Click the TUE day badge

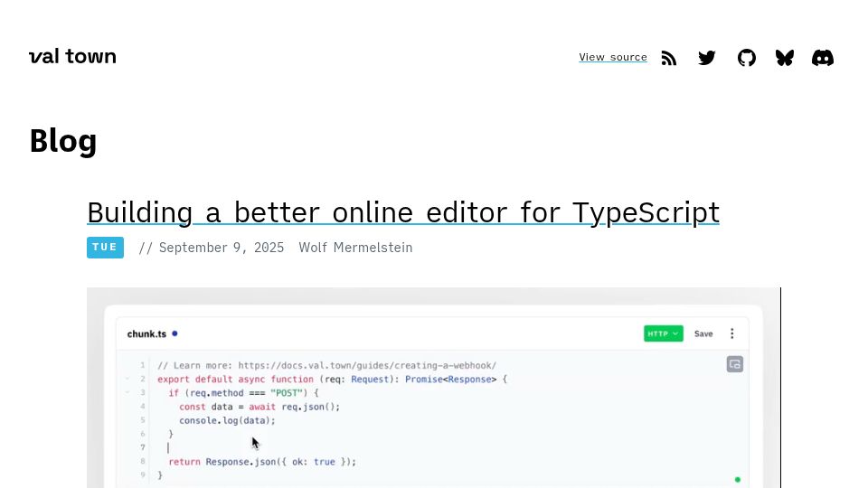pyautogui.click(x=105, y=248)
